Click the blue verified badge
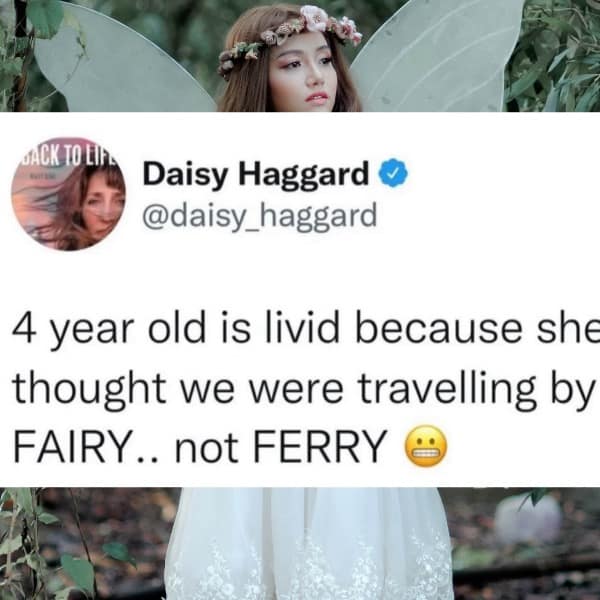Viewport: 600px width, 600px height. coord(393,173)
